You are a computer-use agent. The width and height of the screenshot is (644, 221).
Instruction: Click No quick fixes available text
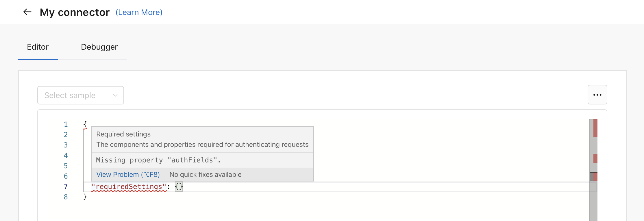[x=206, y=174]
